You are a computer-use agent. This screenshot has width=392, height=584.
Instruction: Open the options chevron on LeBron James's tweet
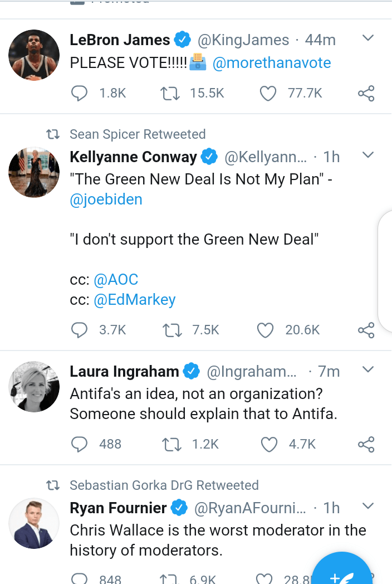(368, 38)
